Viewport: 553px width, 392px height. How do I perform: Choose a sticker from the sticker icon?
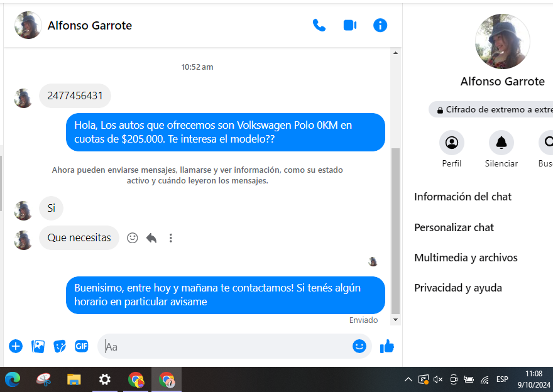60,346
